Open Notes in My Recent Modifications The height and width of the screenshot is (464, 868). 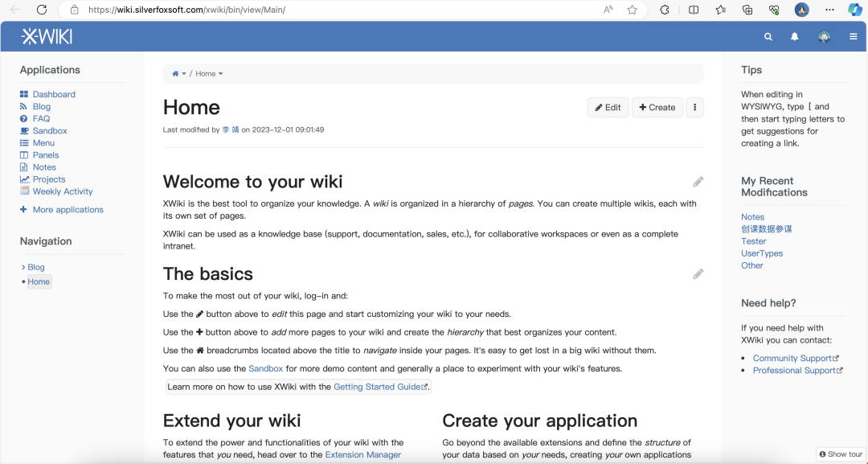[752, 217]
